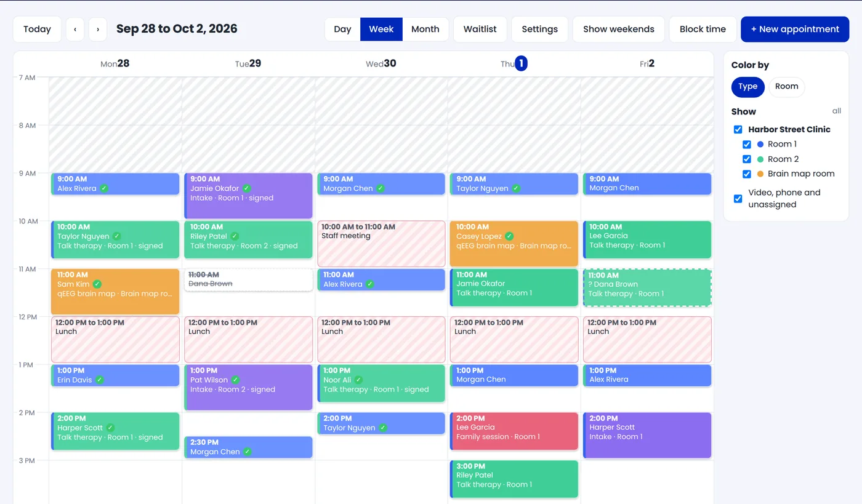This screenshot has width=862, height=504.
Task: Click the orange Brain map room color dot
Action: click(760, 174)
